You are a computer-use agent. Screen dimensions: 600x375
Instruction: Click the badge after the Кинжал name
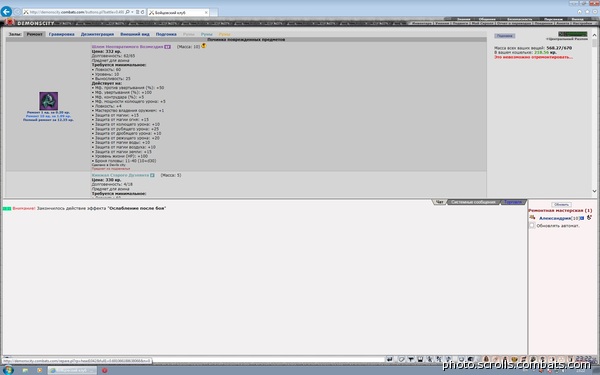152,175
